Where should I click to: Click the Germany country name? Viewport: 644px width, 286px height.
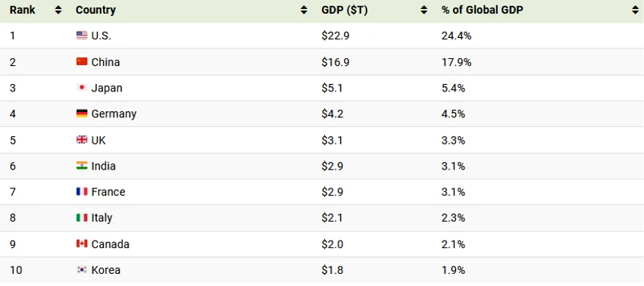[114, 113]
